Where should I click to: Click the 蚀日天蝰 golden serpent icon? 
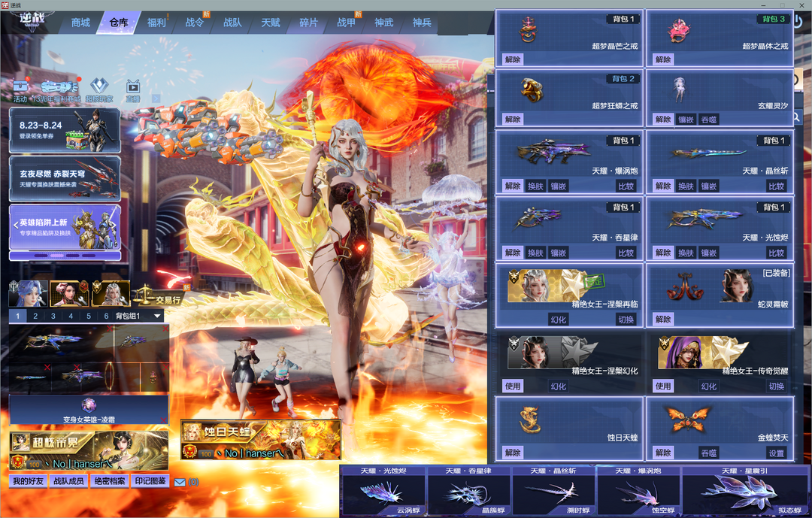coord(530,420)
